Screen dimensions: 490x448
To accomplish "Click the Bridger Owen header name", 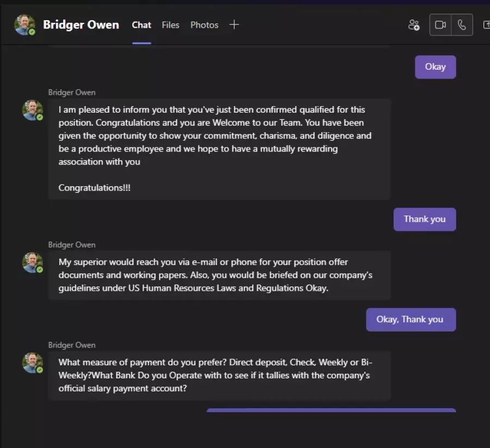I will [x=81, y=24].
